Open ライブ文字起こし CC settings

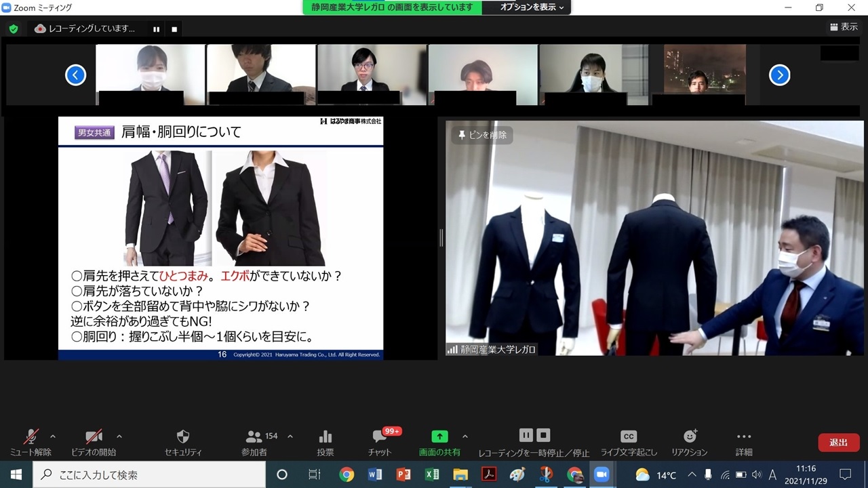[629, 443]
